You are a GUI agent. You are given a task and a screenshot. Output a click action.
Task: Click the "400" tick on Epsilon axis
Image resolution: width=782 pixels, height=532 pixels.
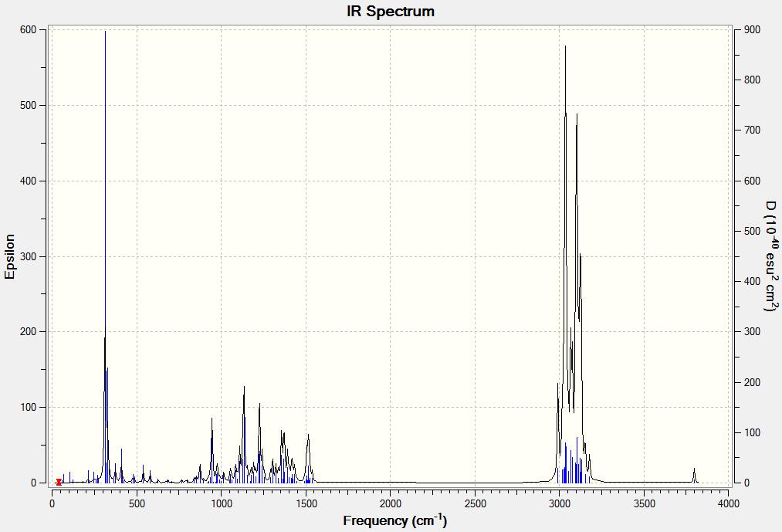(29, 181)
